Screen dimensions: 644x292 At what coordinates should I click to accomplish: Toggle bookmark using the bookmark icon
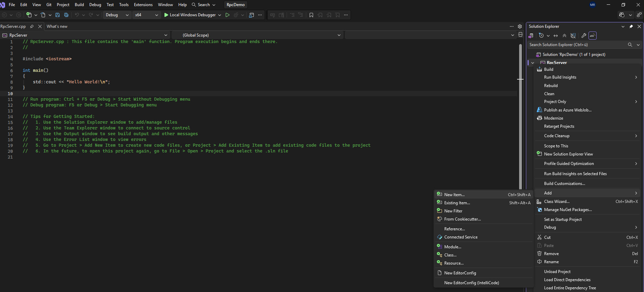(x=311, y=15)
